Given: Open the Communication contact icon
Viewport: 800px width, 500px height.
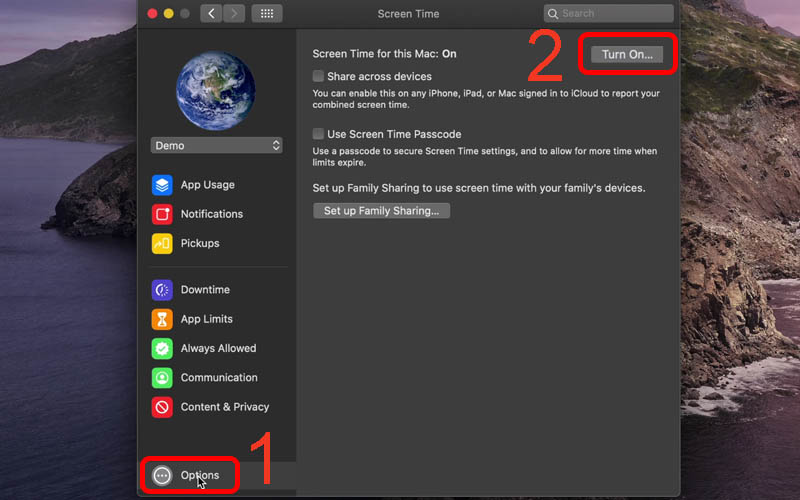Looking at the screenshot, I should click(x=162, y=378).
